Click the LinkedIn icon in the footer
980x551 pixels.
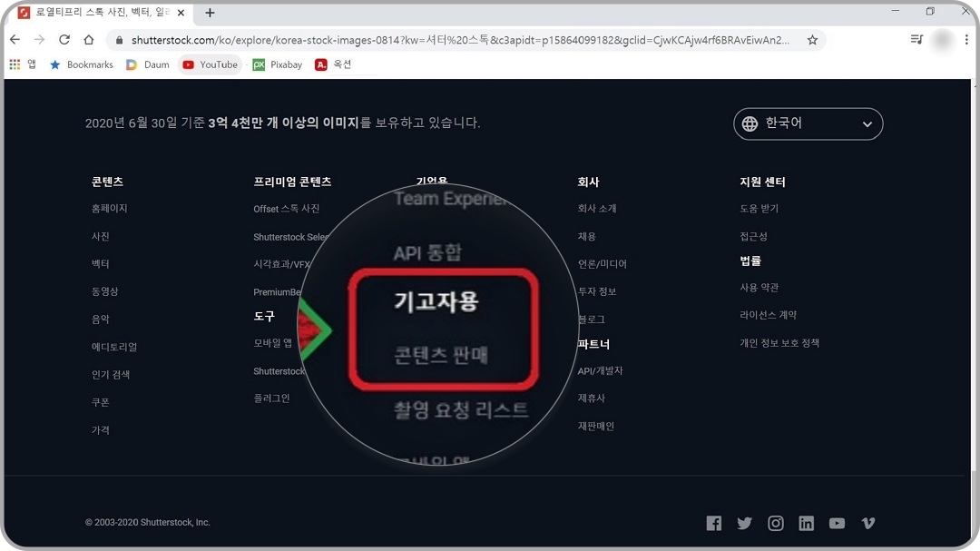click(806, 523)
